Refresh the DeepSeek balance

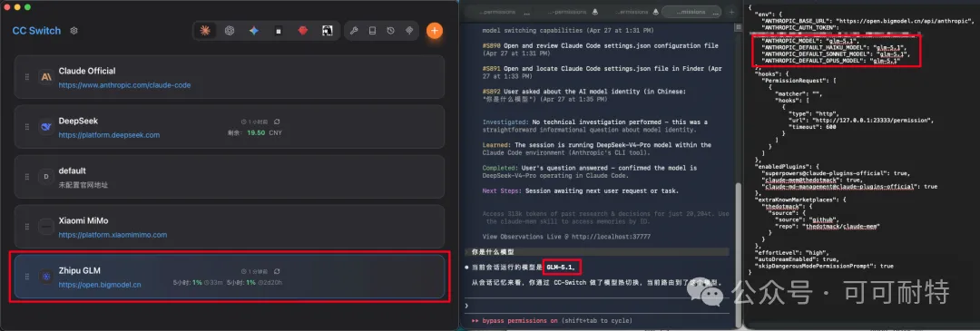click(x=277, y=122)
